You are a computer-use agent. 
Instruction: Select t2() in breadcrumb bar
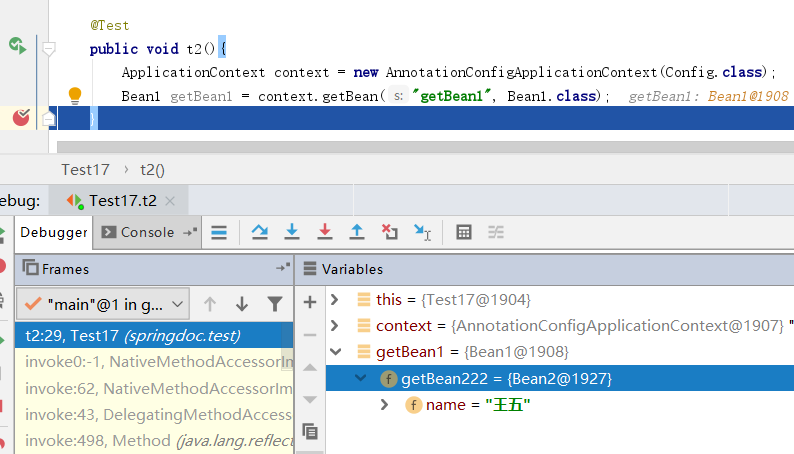[152, 170]
